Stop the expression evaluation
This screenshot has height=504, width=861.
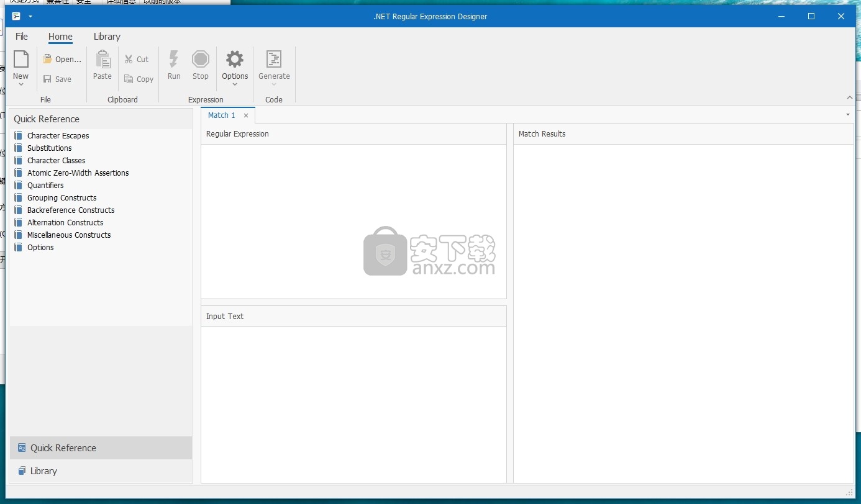point(201,65)
